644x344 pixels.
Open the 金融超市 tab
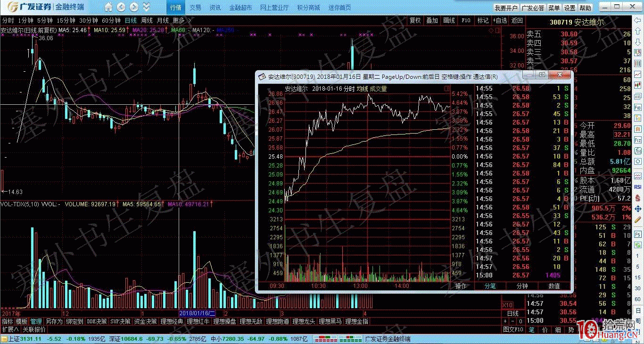pos(240,8)
